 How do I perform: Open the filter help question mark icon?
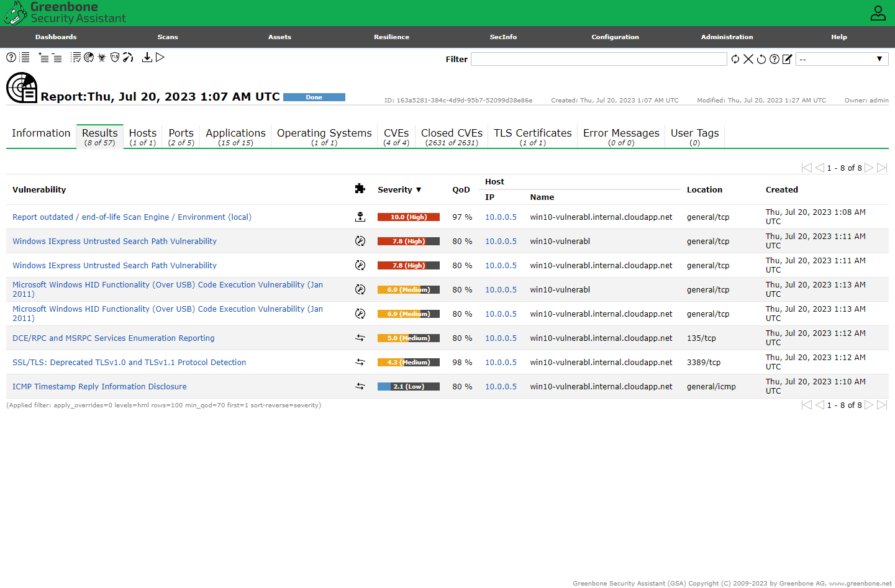pos(775,59)
